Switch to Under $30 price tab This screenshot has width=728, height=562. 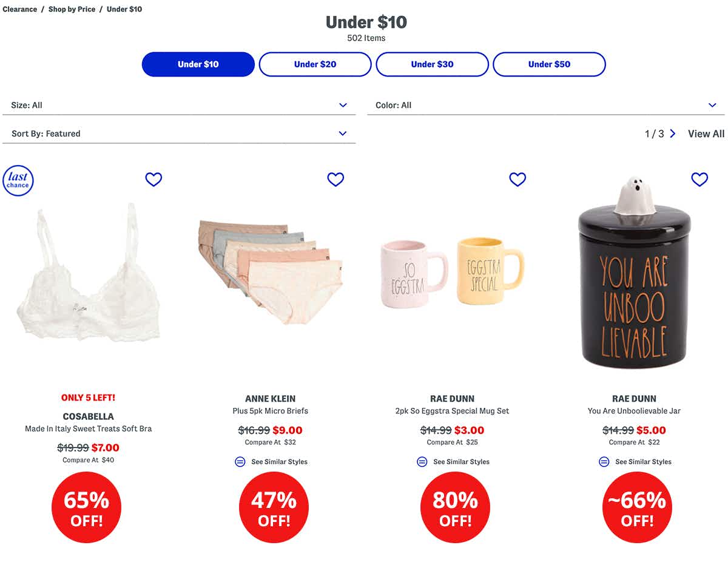[432, 64]
